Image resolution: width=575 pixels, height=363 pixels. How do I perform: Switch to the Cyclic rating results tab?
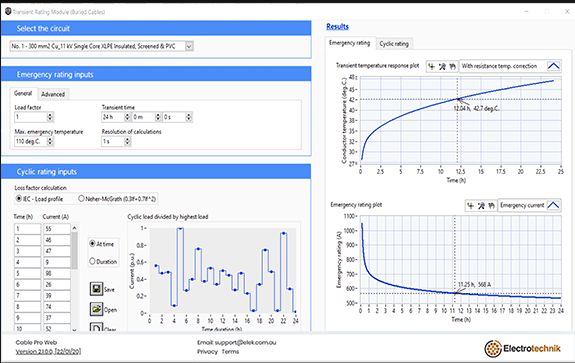(394, 44)
